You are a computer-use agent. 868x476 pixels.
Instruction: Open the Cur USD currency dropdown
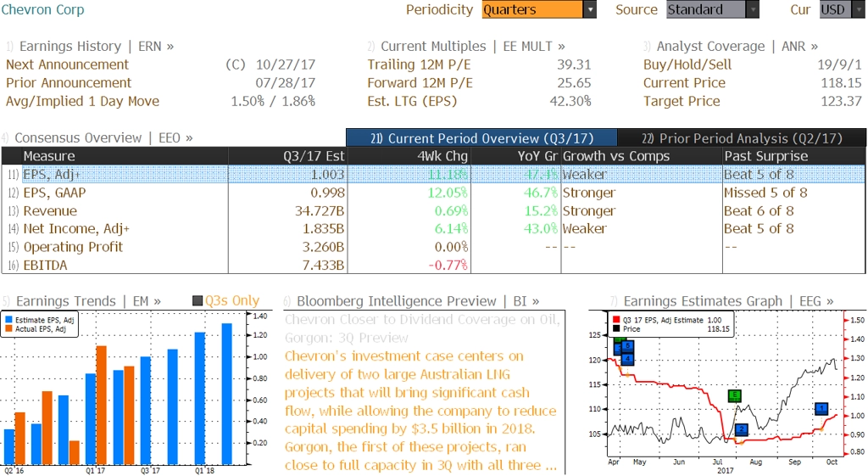(842, 9)
